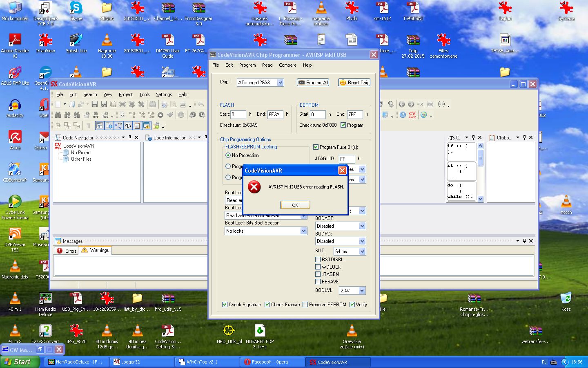This screenshot has width=588, height=368.
Task: Click the blue question mark help icon
Action: tap(403, 115)
